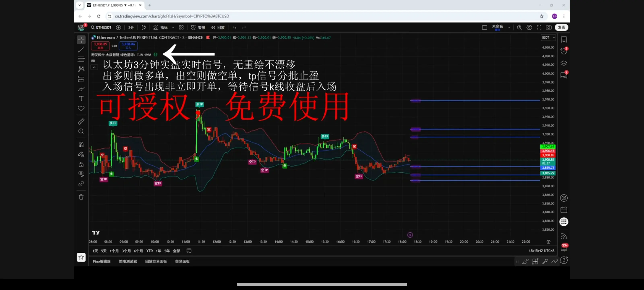Open the 3分 interval selector
The width and height of the screenshot is (644, 290).
(131, 28)
